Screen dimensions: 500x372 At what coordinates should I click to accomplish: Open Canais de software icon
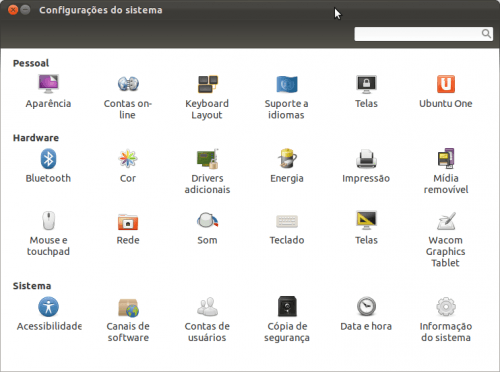(128, 307)
